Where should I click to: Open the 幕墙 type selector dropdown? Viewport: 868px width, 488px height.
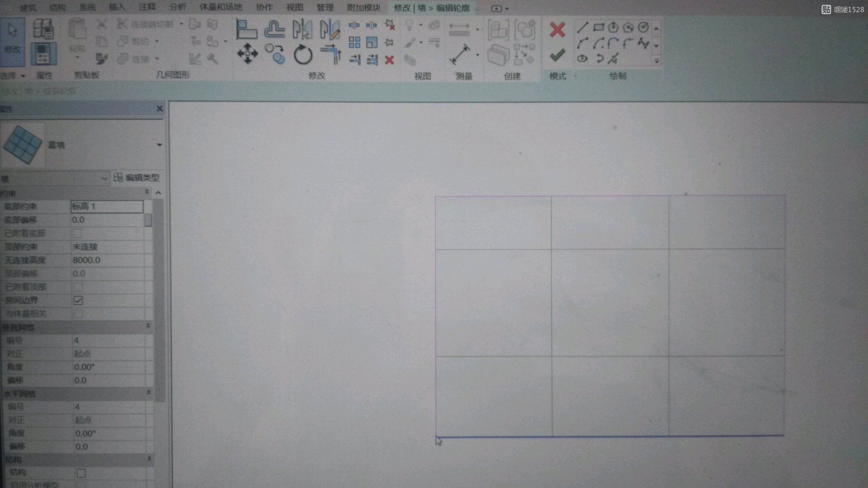pyautogui.click(x=159, y=145)
